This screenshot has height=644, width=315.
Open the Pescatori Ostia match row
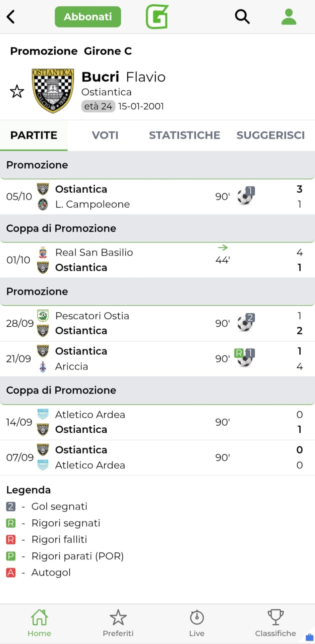click(x=157, y=323)
